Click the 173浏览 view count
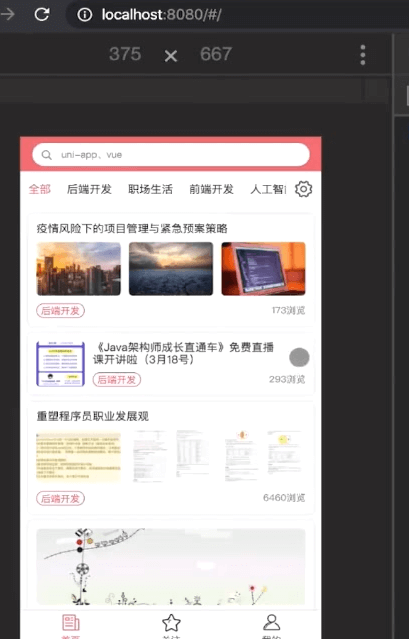This screenshot has height=639, width=409. pyautogui.click(x=288, y=311)
